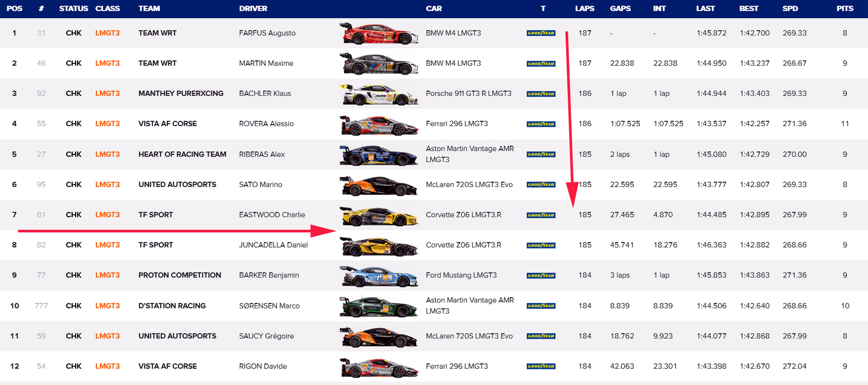Viewport: 868px width, 385px height.
Task: Select driver name ROVERA Alessio
Action: pyautogui.click(x=266, y=124)
